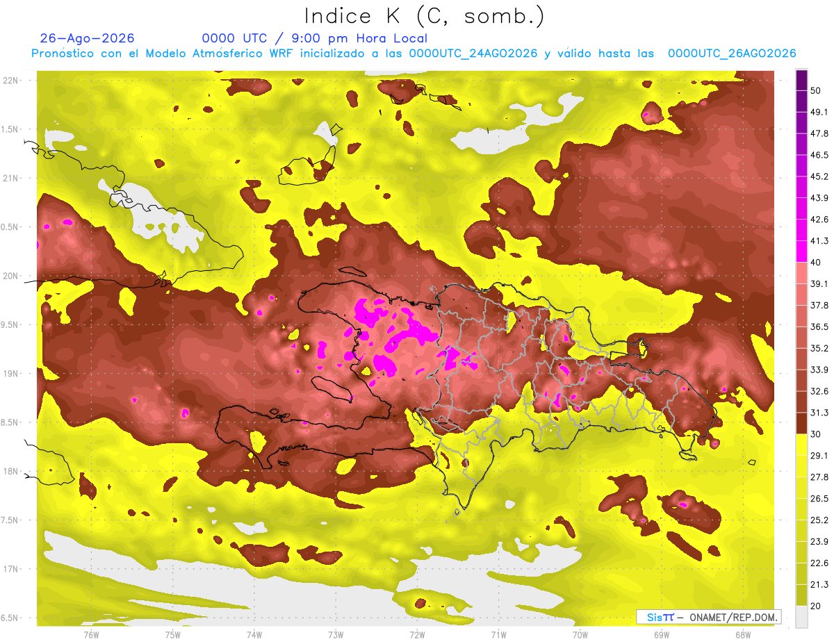Click the '76W' longitude label

tap(91, 635)
